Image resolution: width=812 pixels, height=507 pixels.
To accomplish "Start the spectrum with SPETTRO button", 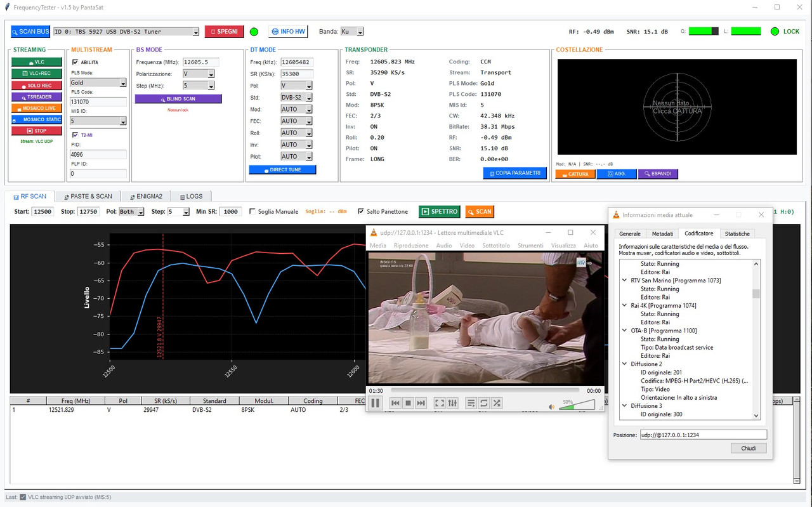I will tap(440, 212).
